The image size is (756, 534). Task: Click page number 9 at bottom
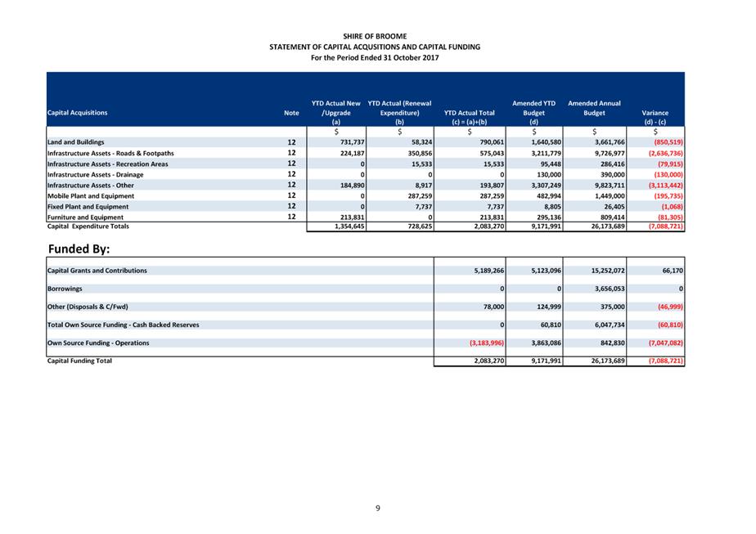point(377,508)
